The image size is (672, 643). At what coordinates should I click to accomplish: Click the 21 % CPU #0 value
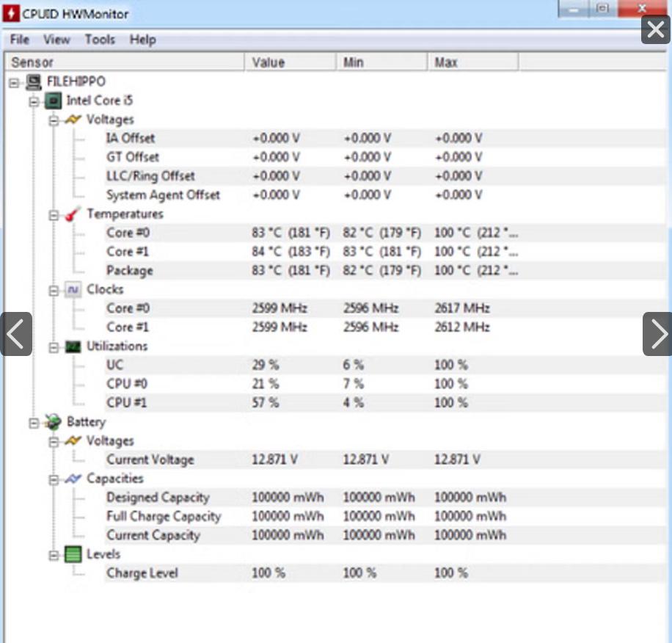[x=266, y=384]
